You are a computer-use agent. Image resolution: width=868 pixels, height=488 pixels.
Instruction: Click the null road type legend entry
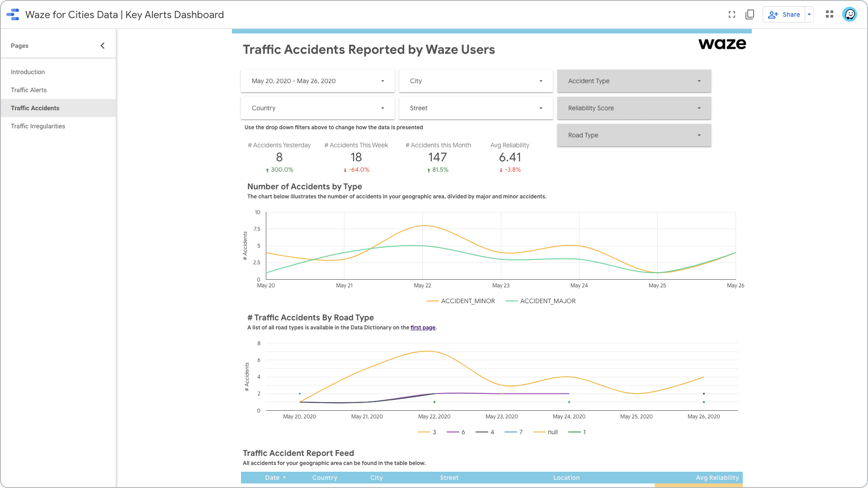click(545, 432)
